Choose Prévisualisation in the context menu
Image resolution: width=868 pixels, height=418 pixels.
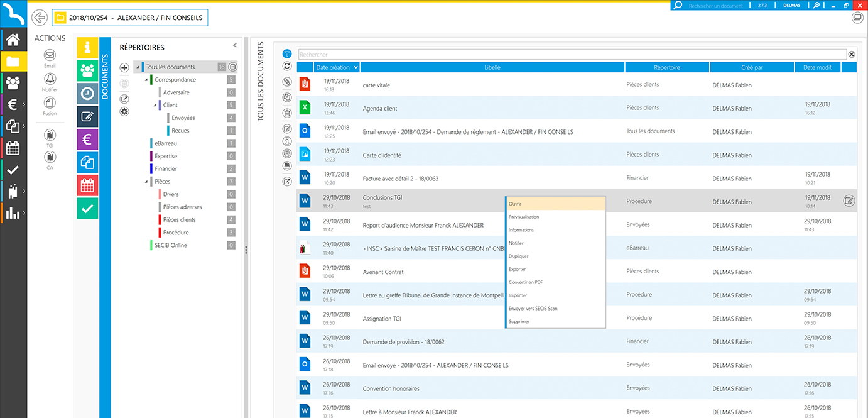tap(556, 217)
